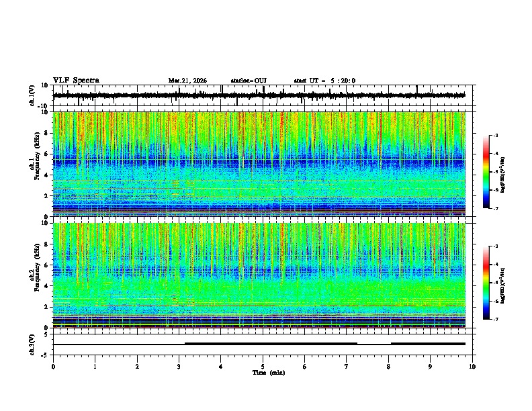Click the time axis tick label "1"
This screenshot has width=532, height=411.
tap(95, 367)
